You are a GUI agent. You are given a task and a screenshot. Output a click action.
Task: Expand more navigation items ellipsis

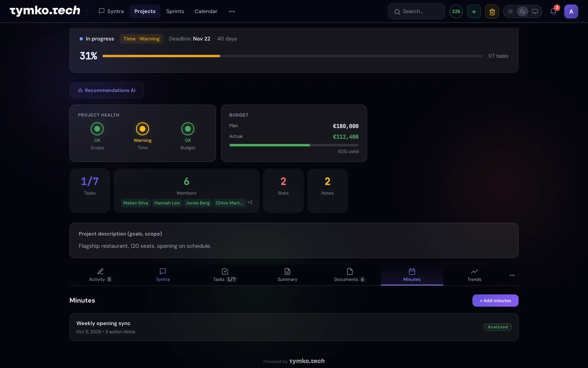click(232, 11)
